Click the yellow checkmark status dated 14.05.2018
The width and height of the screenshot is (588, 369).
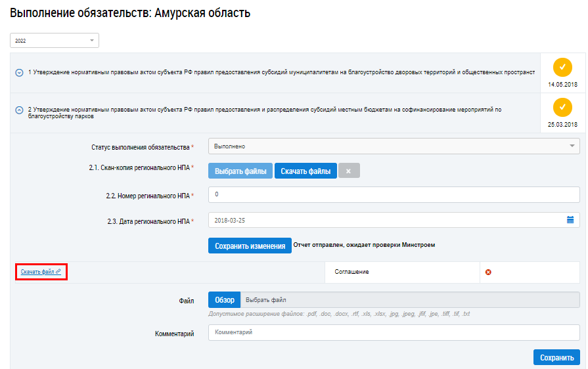click(562, 67)
